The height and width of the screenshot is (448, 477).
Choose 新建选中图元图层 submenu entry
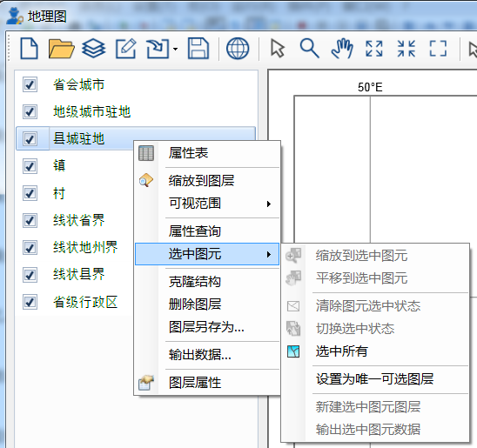point(375,407)
